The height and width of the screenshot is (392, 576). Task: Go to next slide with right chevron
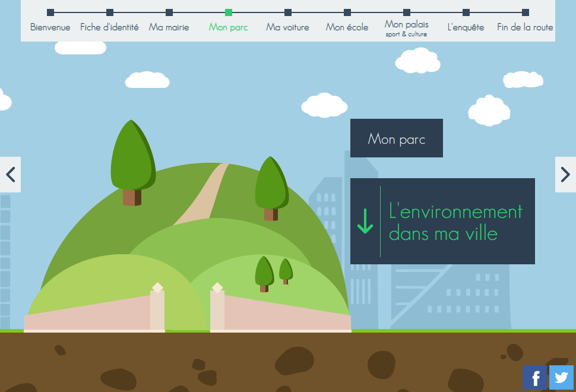pos(565,175)
